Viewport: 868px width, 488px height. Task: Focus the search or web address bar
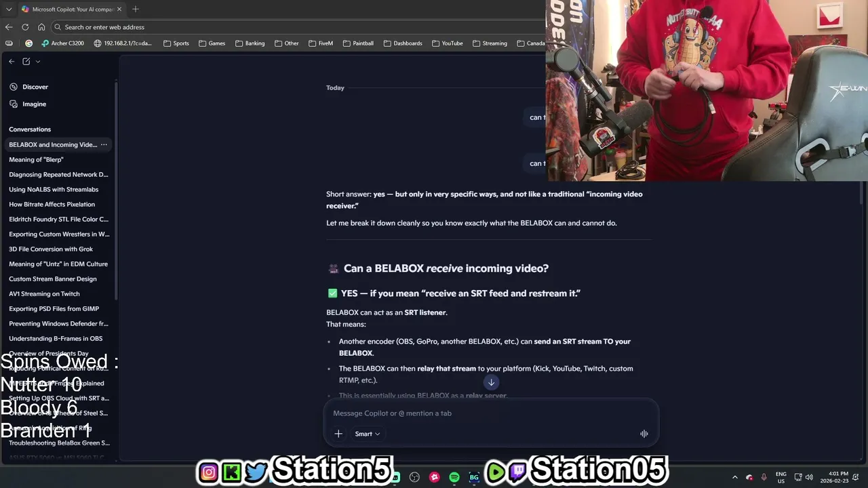click(298, 27)
